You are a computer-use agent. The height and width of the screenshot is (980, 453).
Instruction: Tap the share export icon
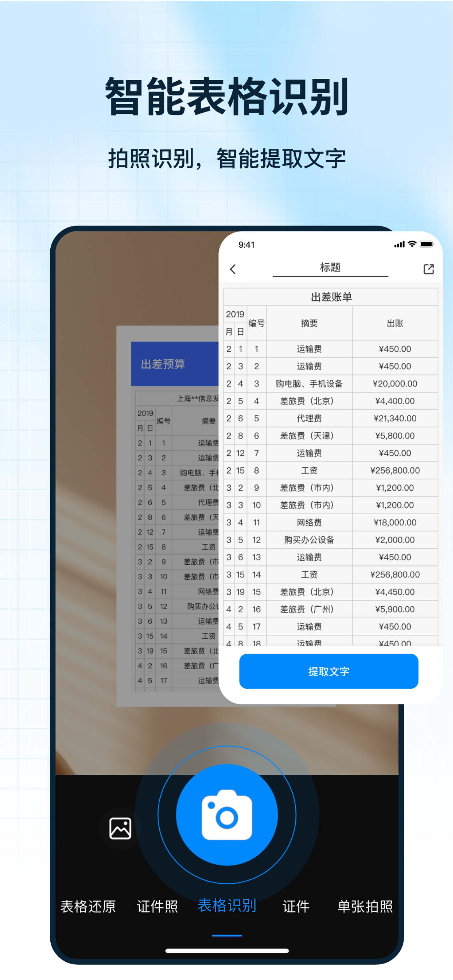tap(429, 269)
